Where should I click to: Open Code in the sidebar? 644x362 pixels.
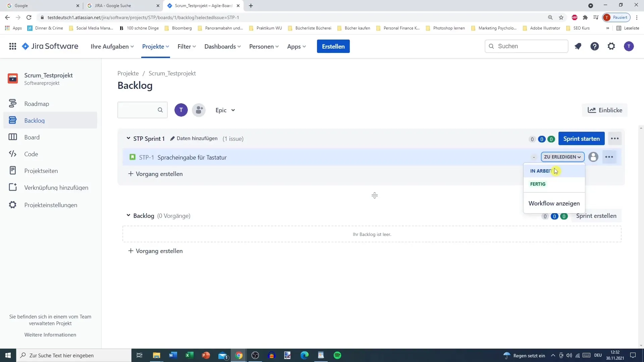point(50,154)
